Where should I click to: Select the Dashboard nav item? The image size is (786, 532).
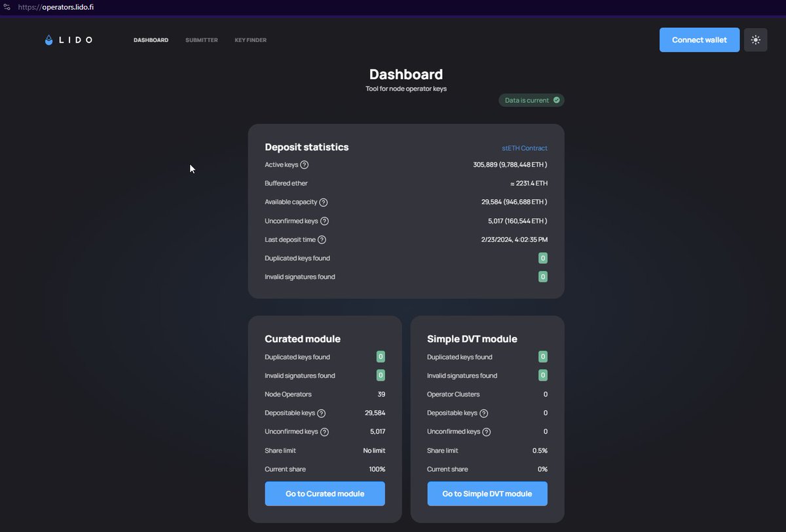click(x=151, y=40)
